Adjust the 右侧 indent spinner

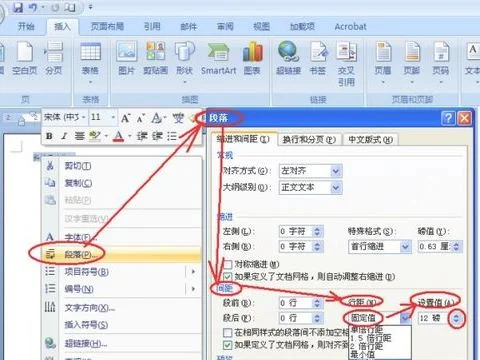(x=317, y=247)
